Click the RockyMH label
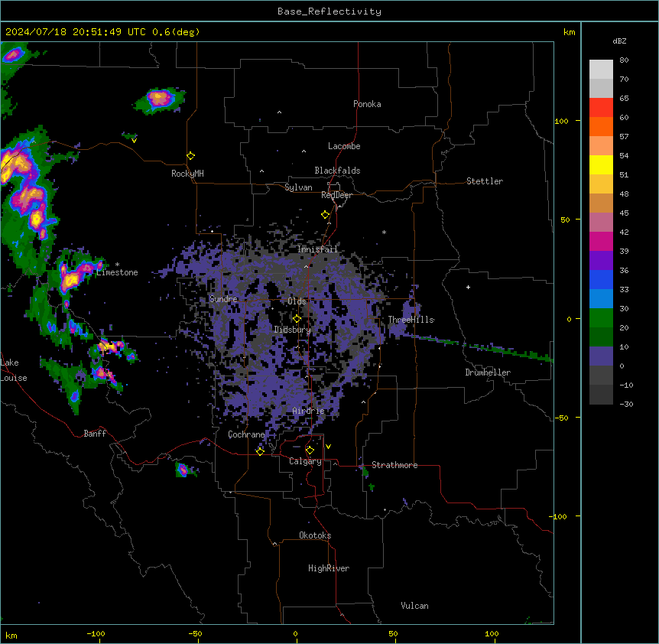This screenshot has height=644, width=659. click(187, 173)
